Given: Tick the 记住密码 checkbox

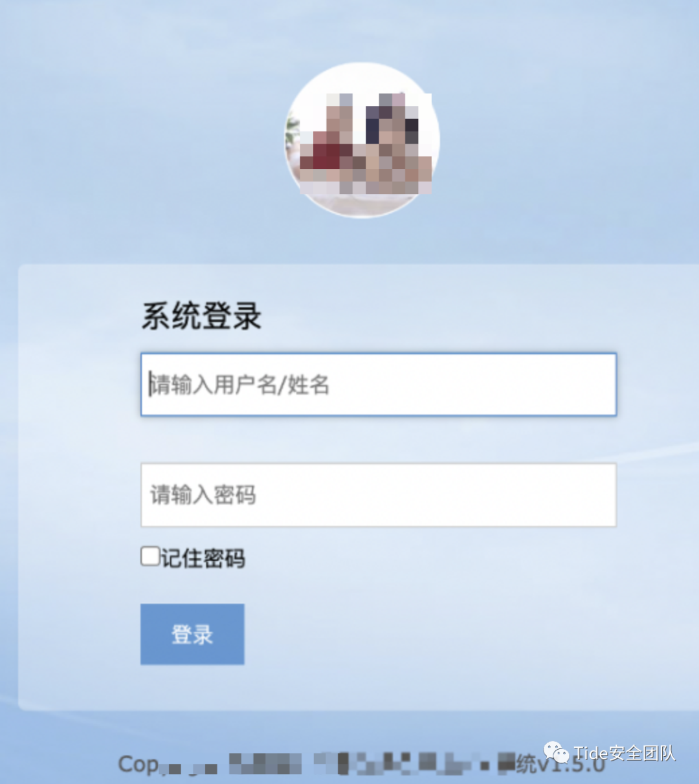Looking at the screenshot, I should (x=150, y=556).
